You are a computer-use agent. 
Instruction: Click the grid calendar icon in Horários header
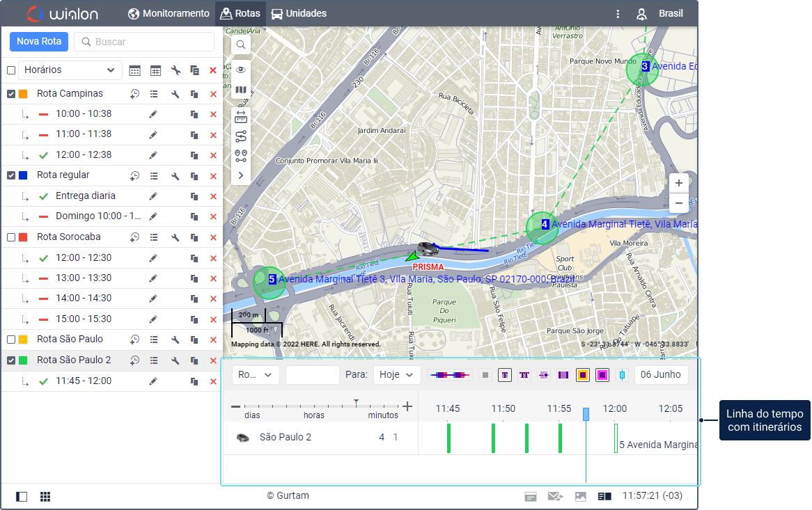(155, 71)
